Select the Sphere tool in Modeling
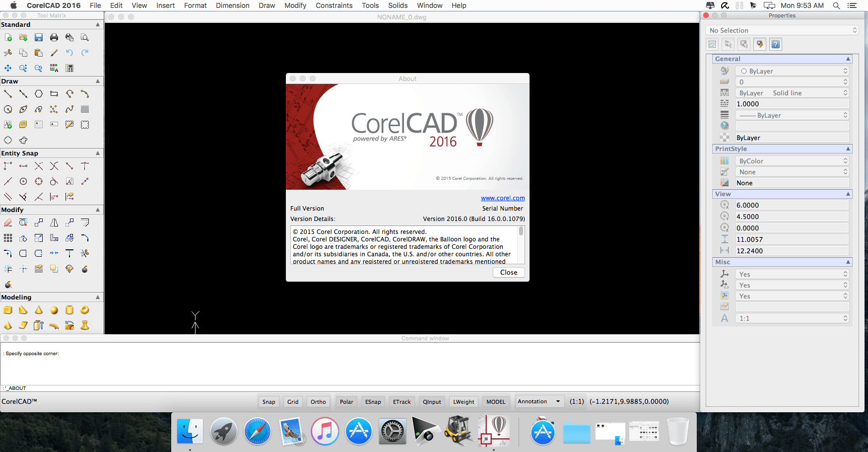The width and height of the screenshot is (868, 452). coord(54,310)
